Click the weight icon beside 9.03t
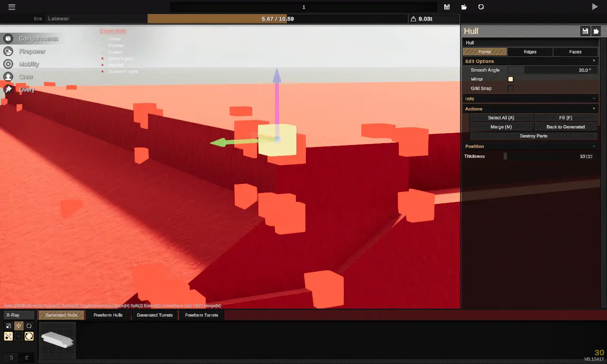The height and width of the screenshot is (364, 607). [414, 19]
